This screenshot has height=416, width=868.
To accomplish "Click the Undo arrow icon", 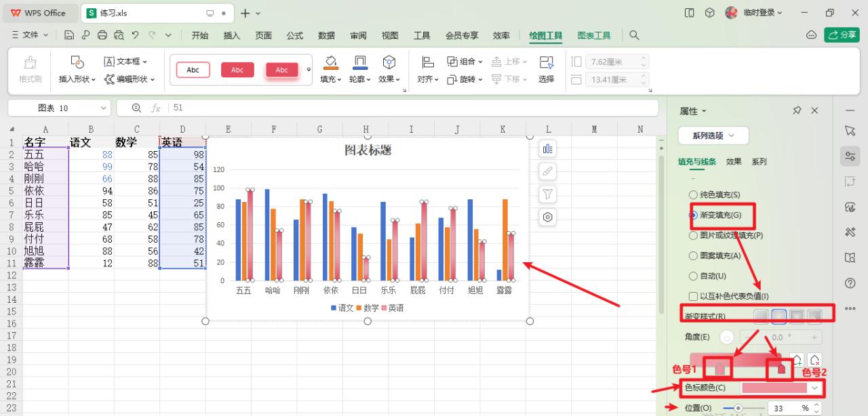I will pos(135,35).
